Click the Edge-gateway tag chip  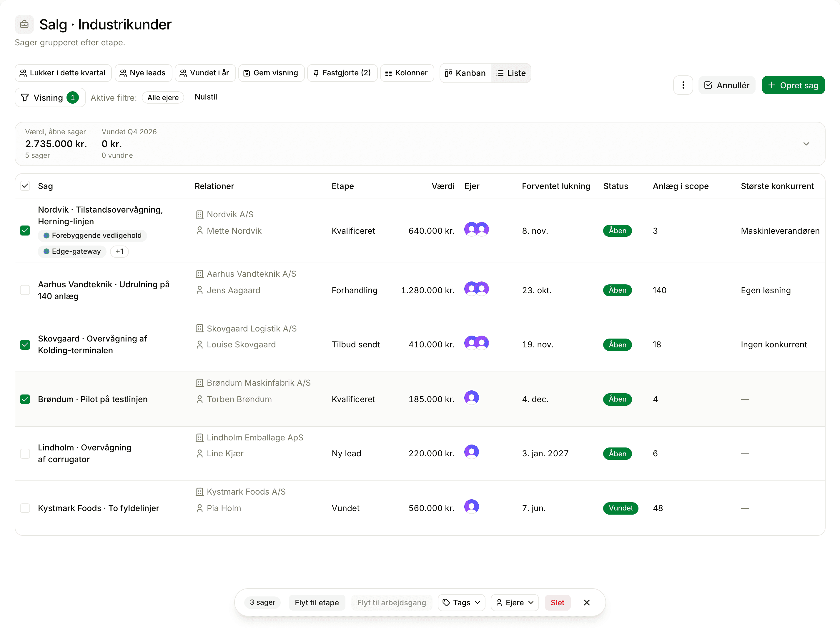pyautogui.click(x=72, y=251)
